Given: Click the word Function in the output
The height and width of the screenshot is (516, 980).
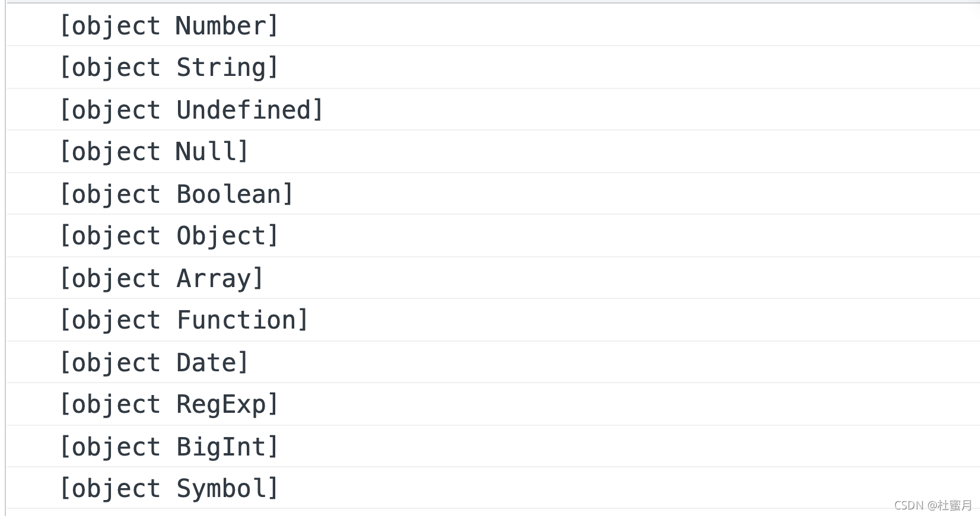Looking at the screenshot, I should [236, 320].
